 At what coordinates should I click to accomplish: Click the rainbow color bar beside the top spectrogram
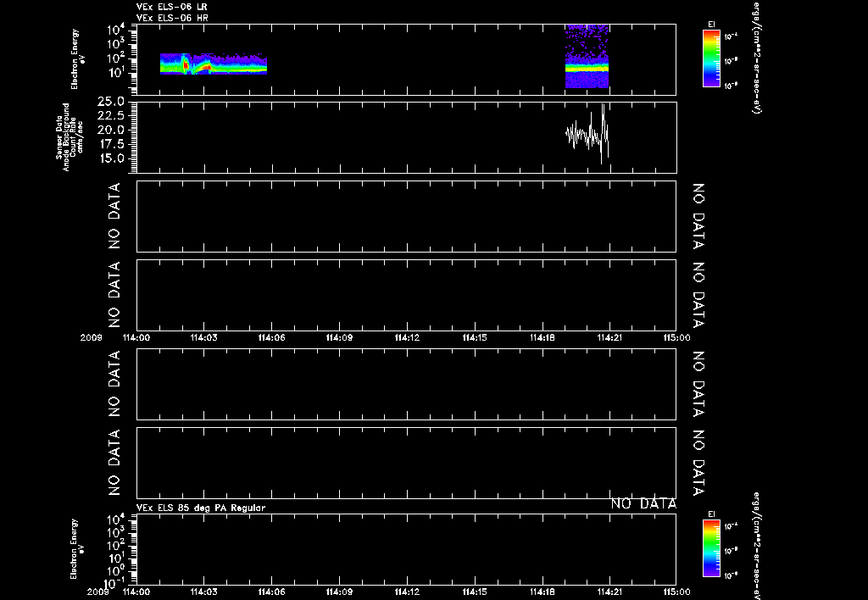(711, 58)
